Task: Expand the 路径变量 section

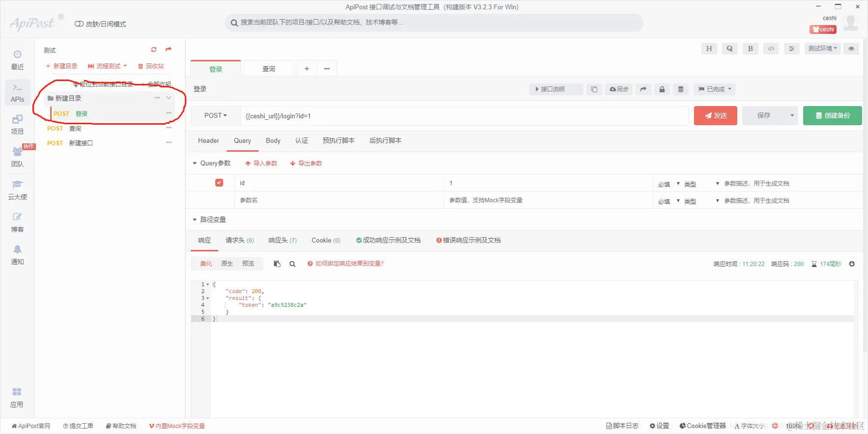Action: coord(195,219)
